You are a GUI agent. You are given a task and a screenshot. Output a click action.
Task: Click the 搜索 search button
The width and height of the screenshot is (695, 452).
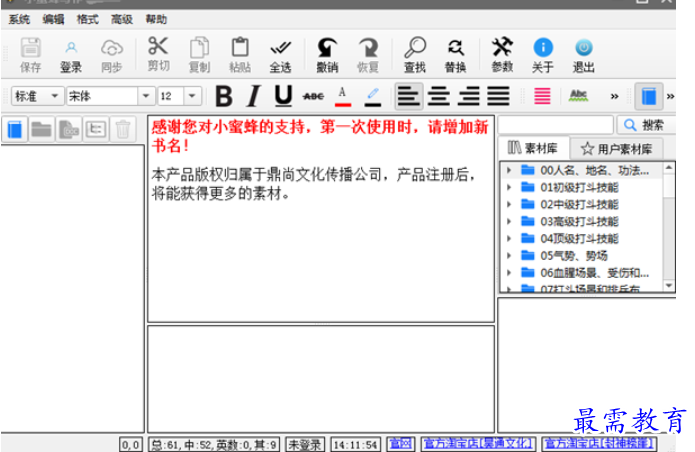click(646, 125)
